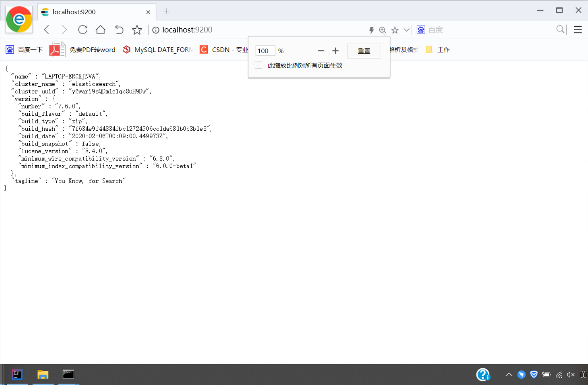The image size is (588, 385).
Task: Navigate back to the previous page
Action: [46, 30]
